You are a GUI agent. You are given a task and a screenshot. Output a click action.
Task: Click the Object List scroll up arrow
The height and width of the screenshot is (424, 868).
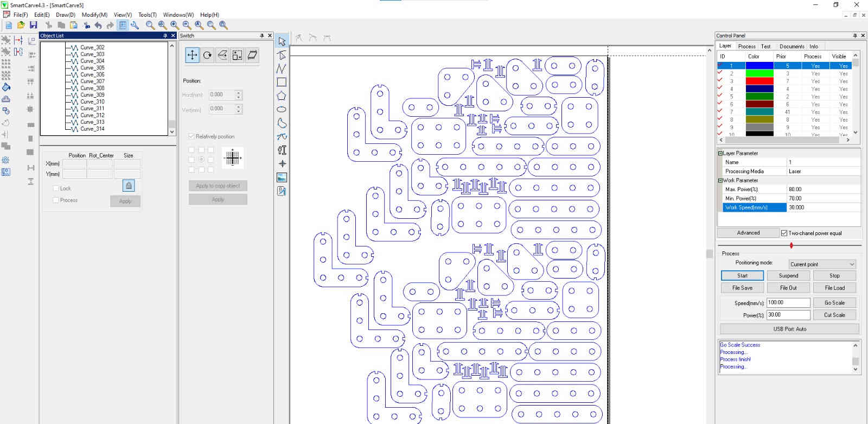tap(172, 46)
